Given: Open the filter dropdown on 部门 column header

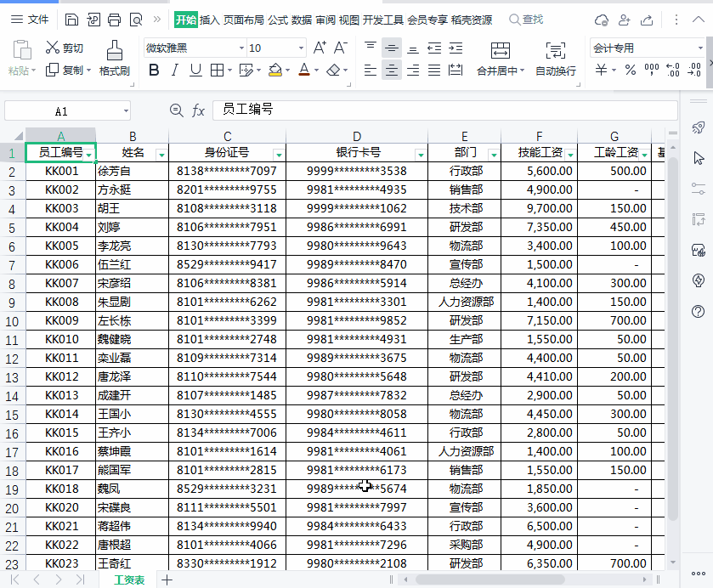Looking at the screenshot, I should coord(492,154).
